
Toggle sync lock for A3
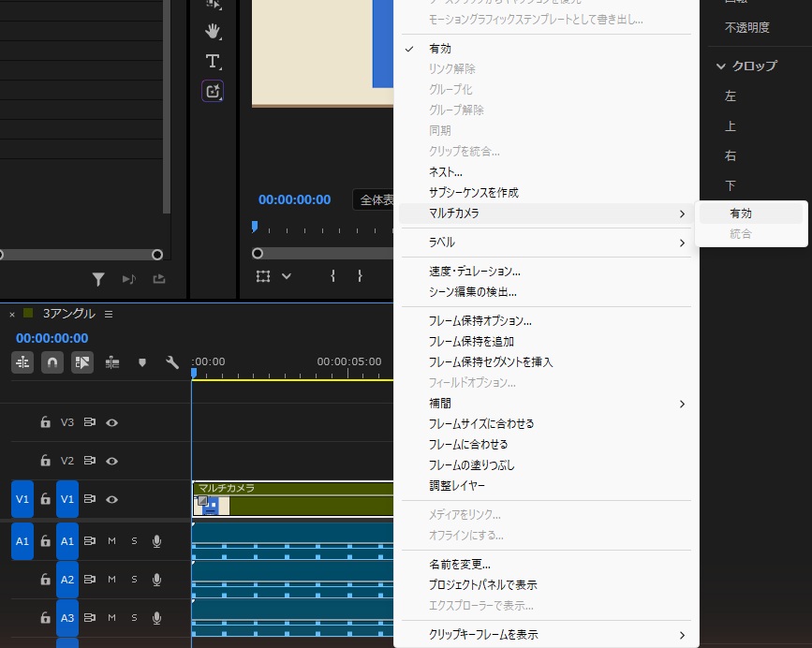(90, 617)
